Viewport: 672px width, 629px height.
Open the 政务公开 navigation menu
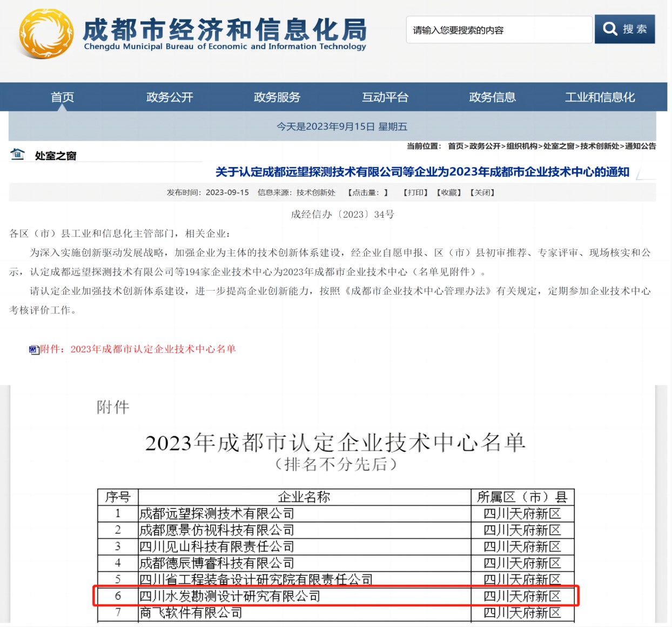tap(170, 97)
